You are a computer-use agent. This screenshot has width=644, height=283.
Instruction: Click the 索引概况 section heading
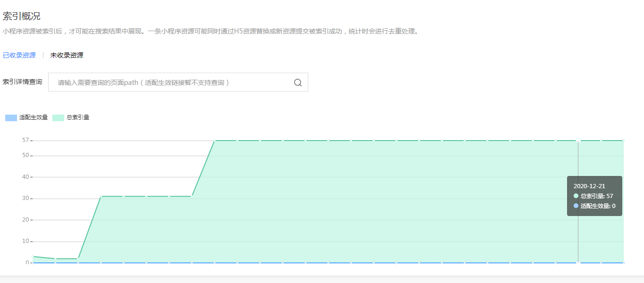click(x=22, y=17)
